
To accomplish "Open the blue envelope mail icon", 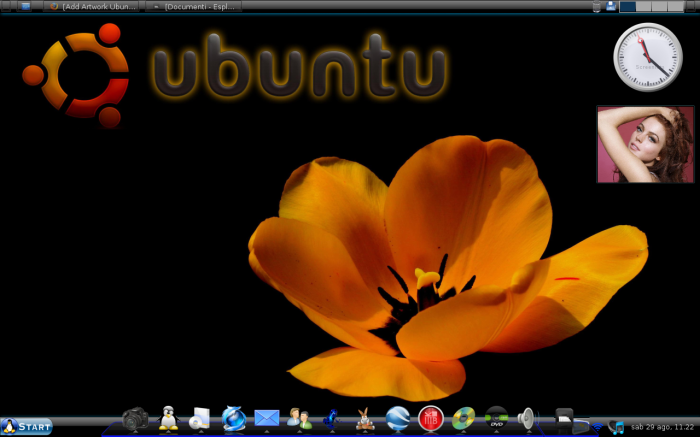I will pyautogui.click(x=267, y=418).
